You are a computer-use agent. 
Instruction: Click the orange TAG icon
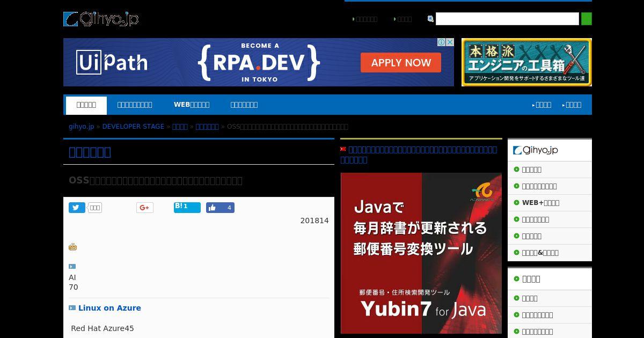pos(72,247)
